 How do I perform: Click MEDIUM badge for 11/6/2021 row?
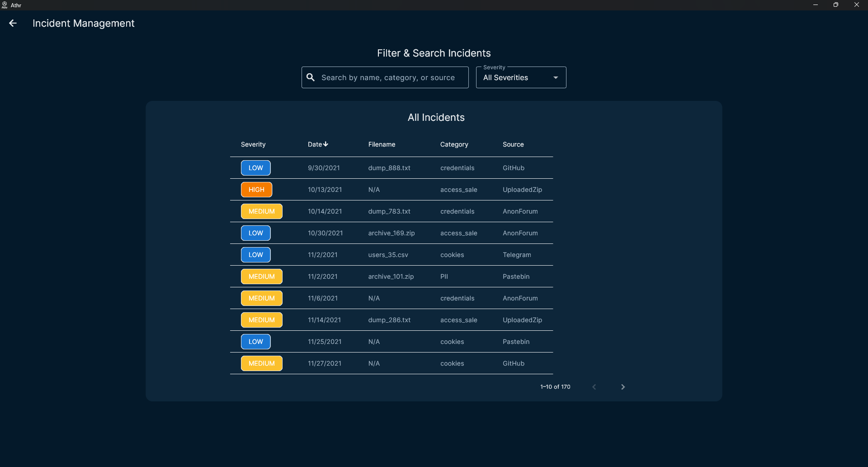[x=262, y=298]
